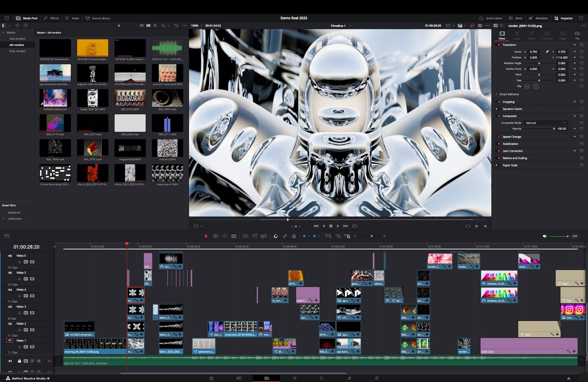
Task: Open the Index panel tab
Action: [x=72, y=18]
